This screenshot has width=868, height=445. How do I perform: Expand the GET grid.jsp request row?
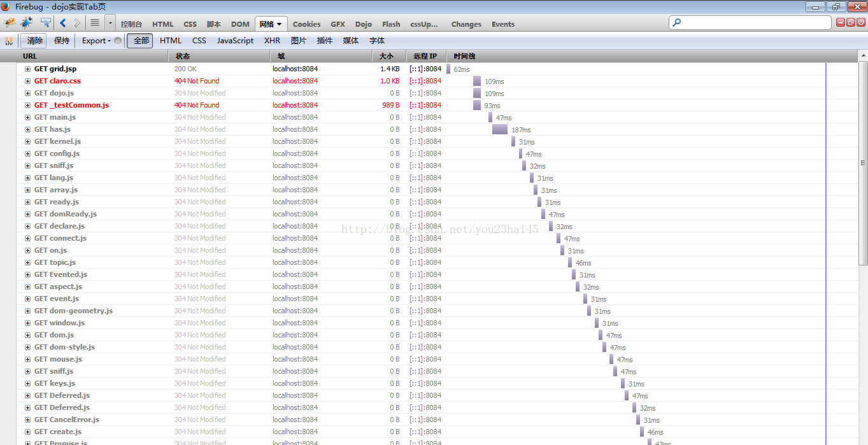(x=27, y=69)
